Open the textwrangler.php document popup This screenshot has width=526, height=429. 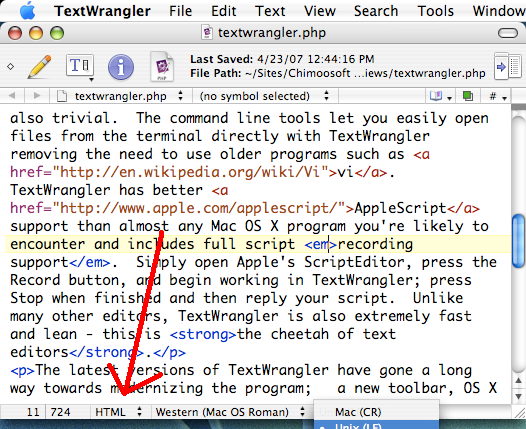pos(120,96)
